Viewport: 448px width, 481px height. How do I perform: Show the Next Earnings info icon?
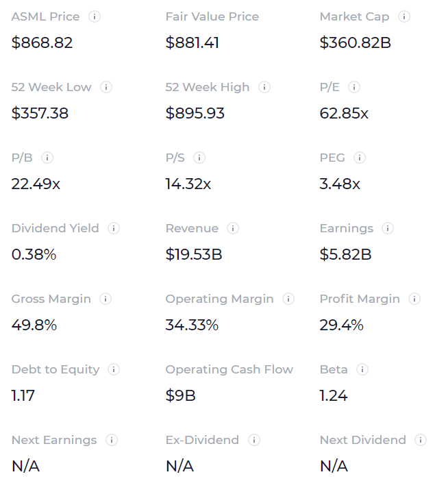112,440
